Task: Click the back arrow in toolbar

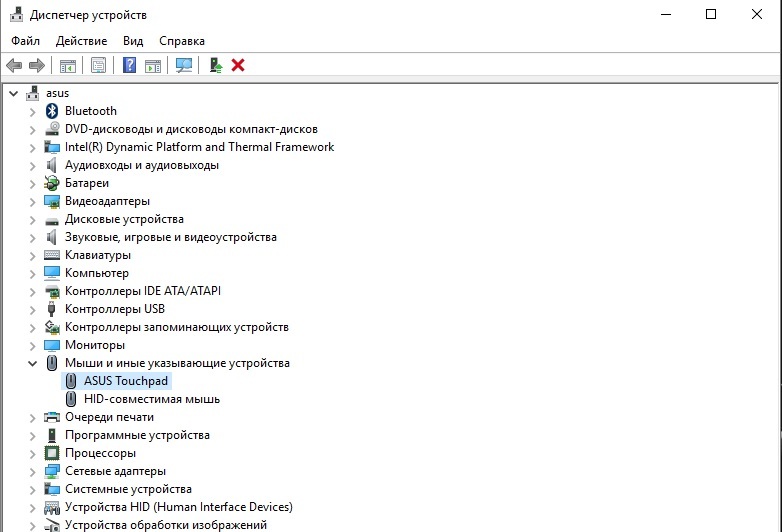Action: [x=14, y=65]
